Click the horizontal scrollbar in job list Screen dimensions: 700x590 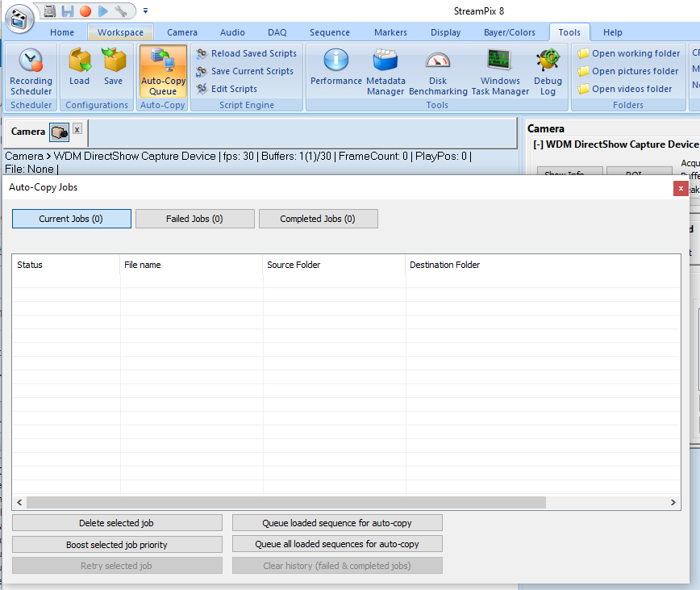point(282,502)
